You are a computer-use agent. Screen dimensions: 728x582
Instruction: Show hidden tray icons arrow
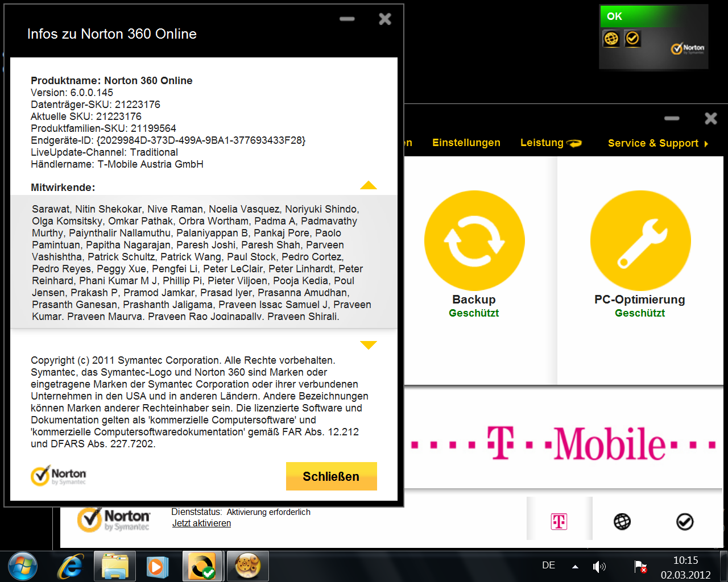(x=575, y=566)
